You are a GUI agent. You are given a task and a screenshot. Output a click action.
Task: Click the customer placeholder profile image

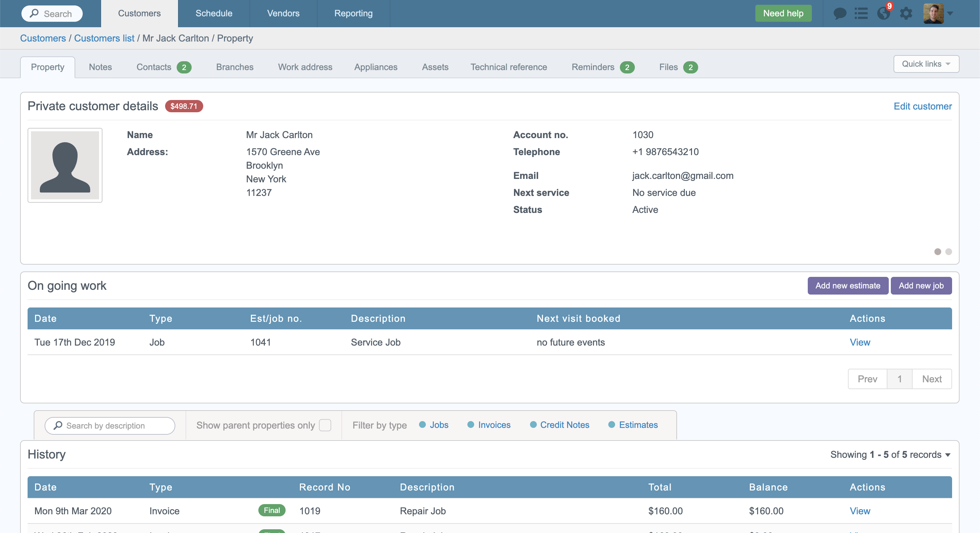coord(65,165)
